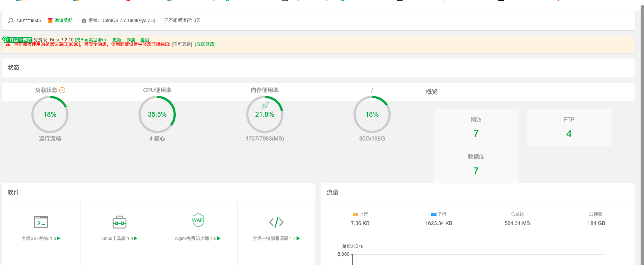Click the green arrow after 宝塔SSH终端 1.0
Screen dimensions: 644x265
58,238
